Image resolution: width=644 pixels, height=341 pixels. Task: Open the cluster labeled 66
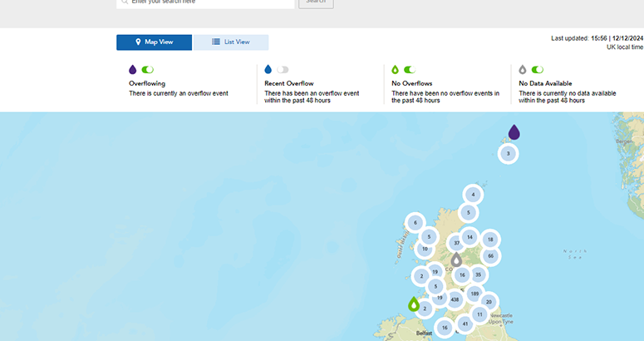point(491,256)
